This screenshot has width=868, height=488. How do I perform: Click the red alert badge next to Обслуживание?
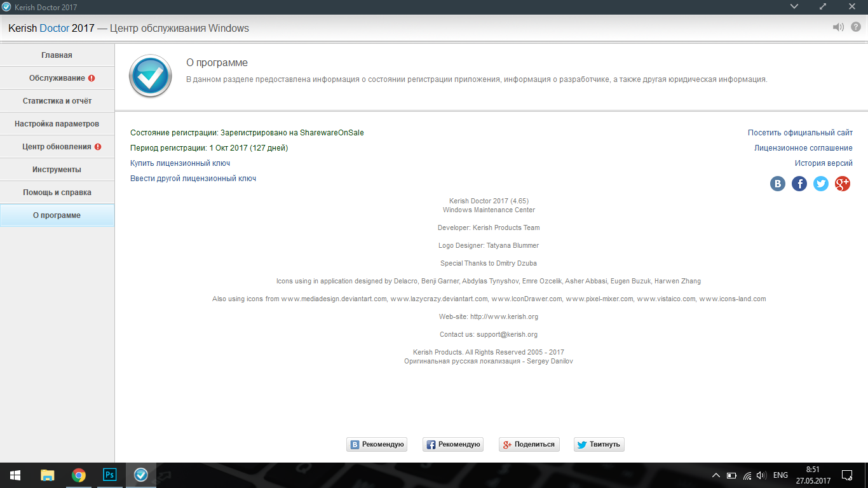click(92, 78)
